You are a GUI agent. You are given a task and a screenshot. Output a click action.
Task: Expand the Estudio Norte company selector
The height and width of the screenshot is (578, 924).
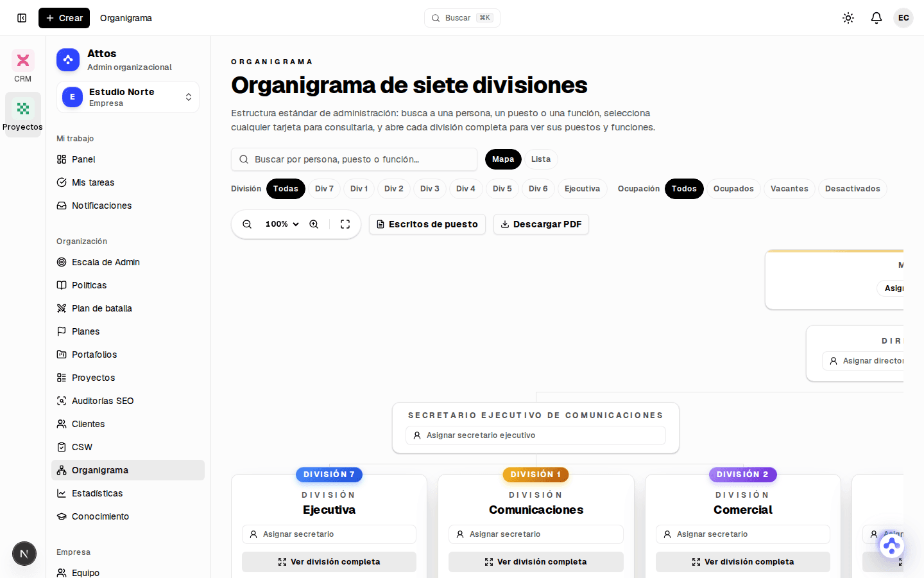coord(128,97)
